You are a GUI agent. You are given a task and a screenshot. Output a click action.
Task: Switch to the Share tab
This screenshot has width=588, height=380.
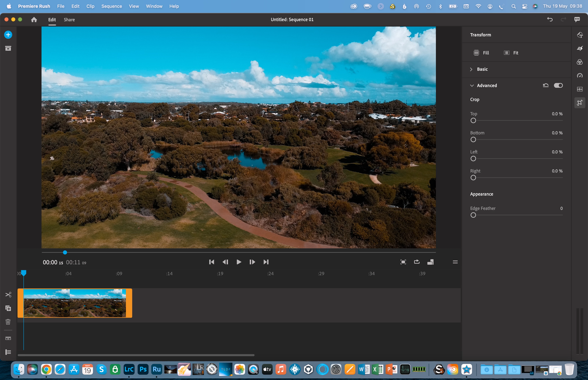[69, 20]
